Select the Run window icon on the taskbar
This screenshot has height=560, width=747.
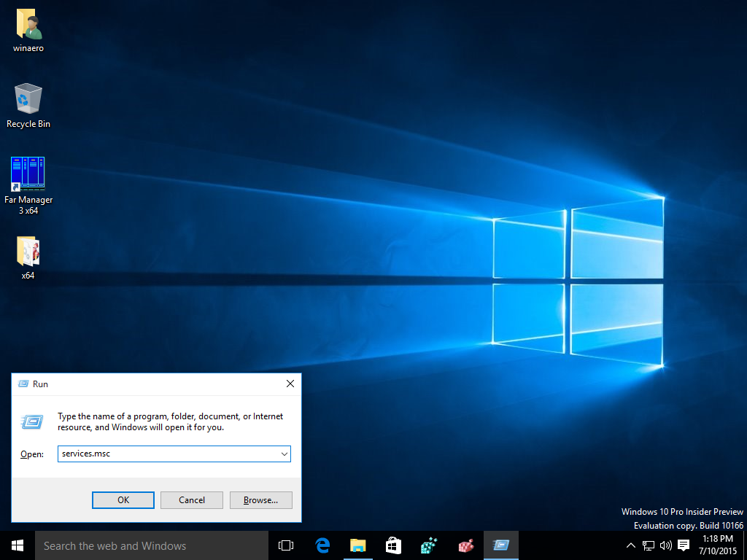pos(500,545)
